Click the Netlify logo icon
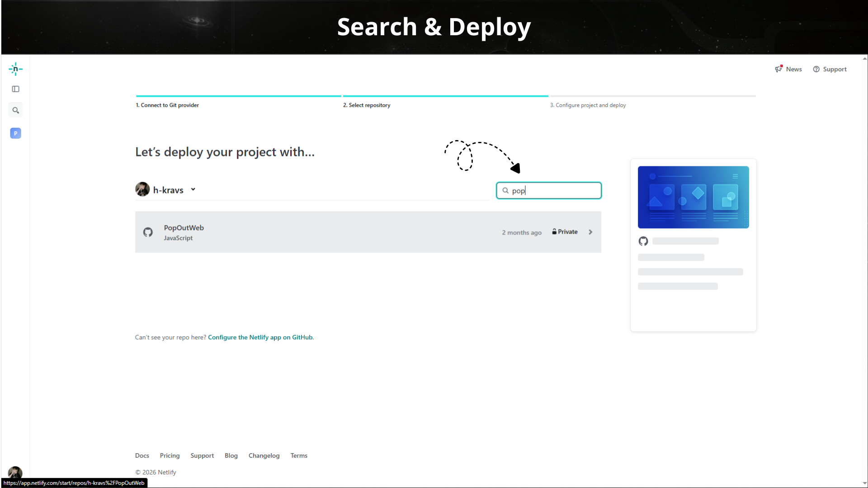Image resolution: width=868 pixels, height=488 pixels. [x=15, y=69]
